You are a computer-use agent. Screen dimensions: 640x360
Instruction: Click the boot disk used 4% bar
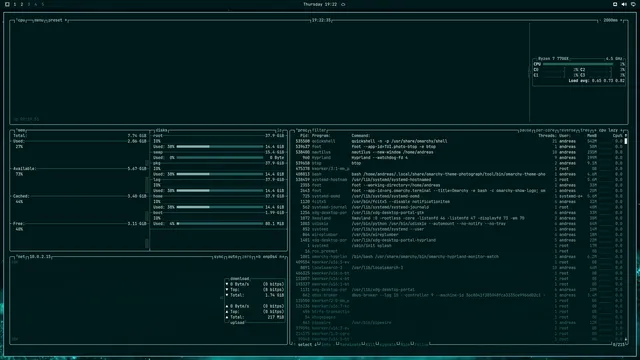(x=220, y=224)
